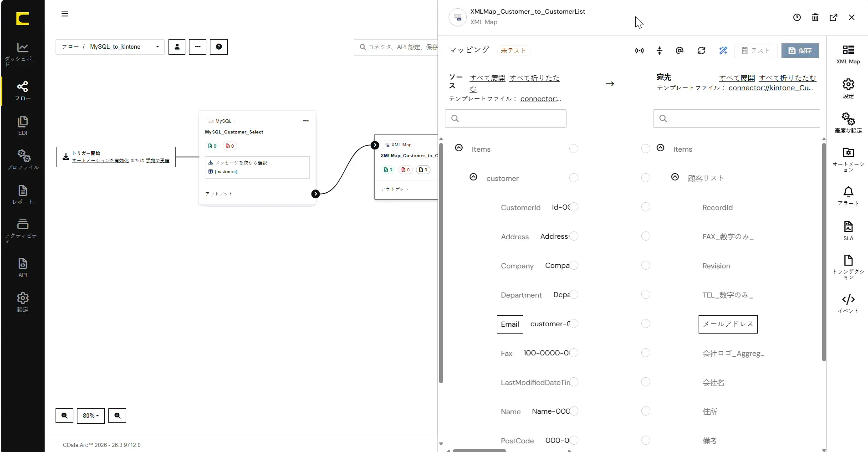Open the トランザクション transactions tab
868x452 pixels.
coord(848,267)
